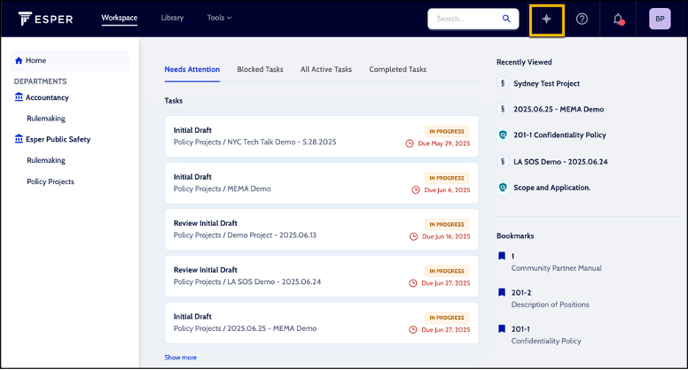This screenshot has height=370, width=688.
Task: Open Rulemaking under Esper Public Safety
Action: tap(46, 161)
